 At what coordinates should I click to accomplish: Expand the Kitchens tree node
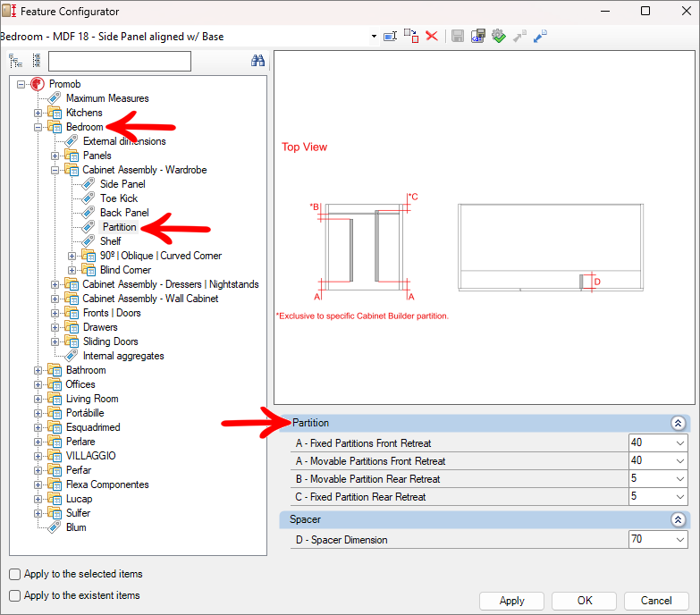point(38,114)
